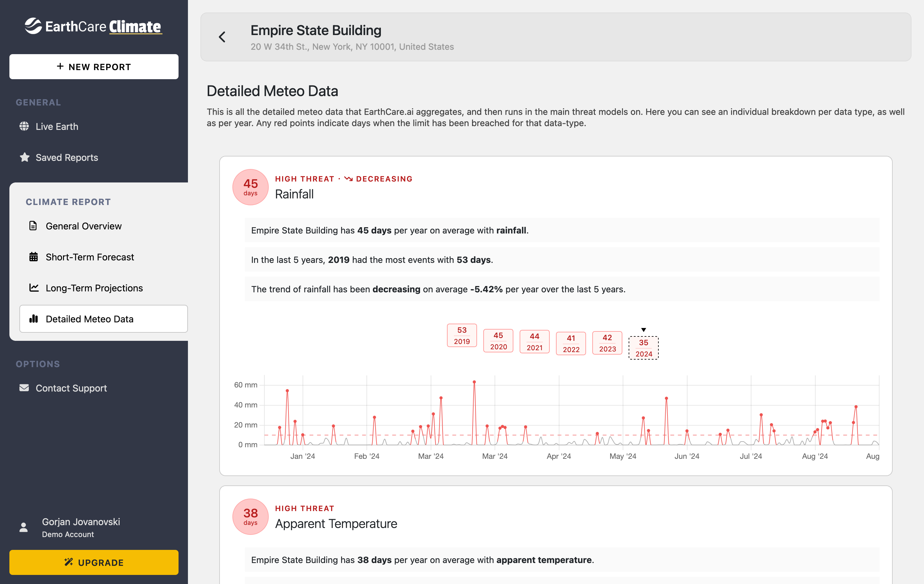
Task: Click the line chart icon for Long-Term Projections
Action: tap(34, 287)
